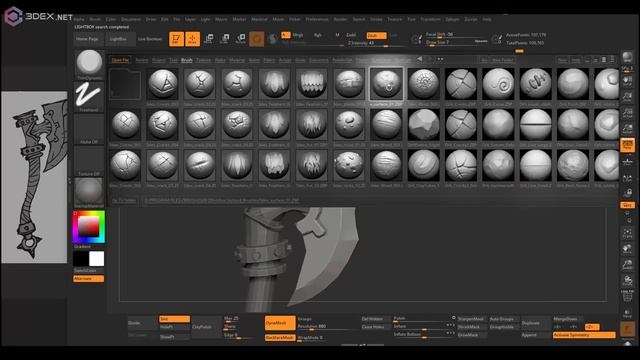Select the Rotate transform tool icon
The width and height of the screenshot is (640, 360).
coord(241,39)
